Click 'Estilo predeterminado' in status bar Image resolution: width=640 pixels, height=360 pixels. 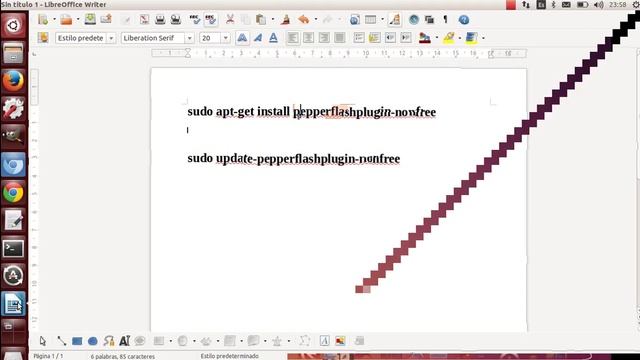click(229, 356)
